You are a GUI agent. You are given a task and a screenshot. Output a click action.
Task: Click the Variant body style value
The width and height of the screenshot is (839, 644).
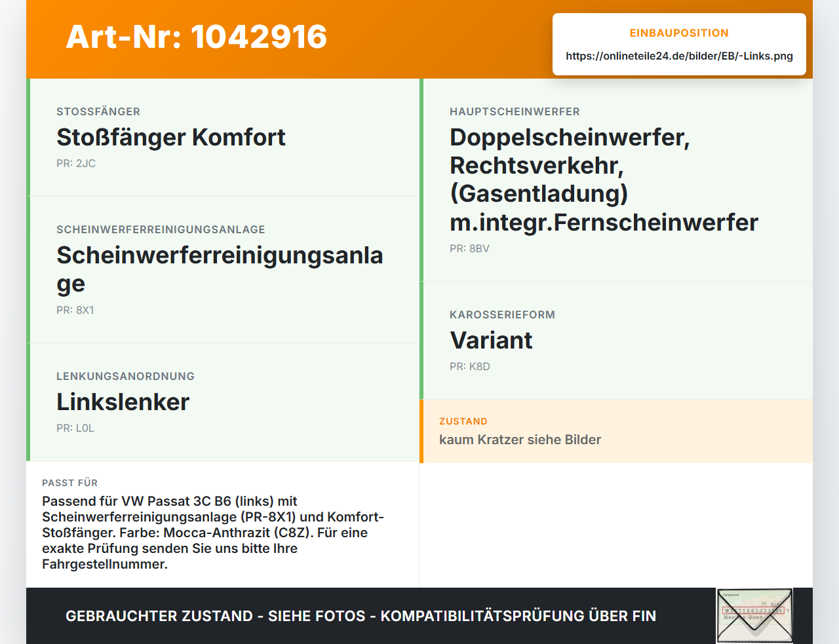491,340
